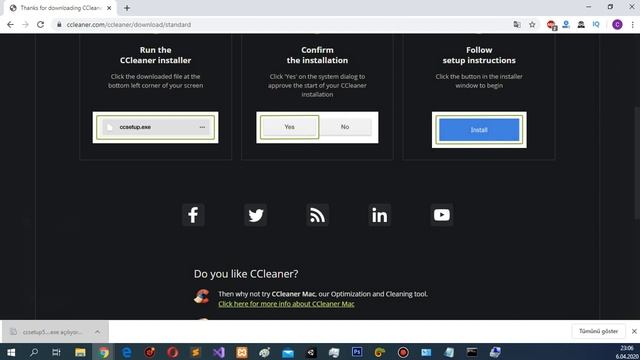Click the browser Forward arrow

click(25, 24)
